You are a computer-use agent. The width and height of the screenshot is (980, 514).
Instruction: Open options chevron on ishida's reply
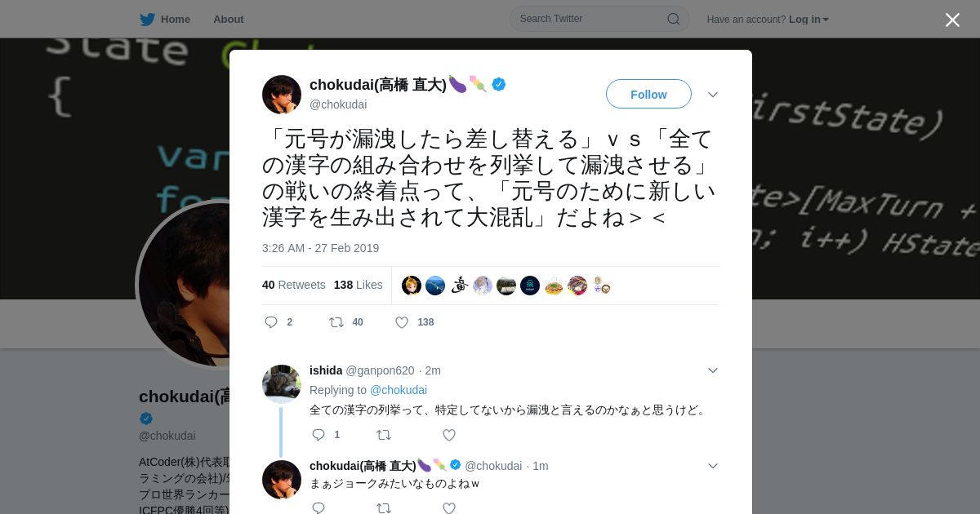click(x=713, y=370)
